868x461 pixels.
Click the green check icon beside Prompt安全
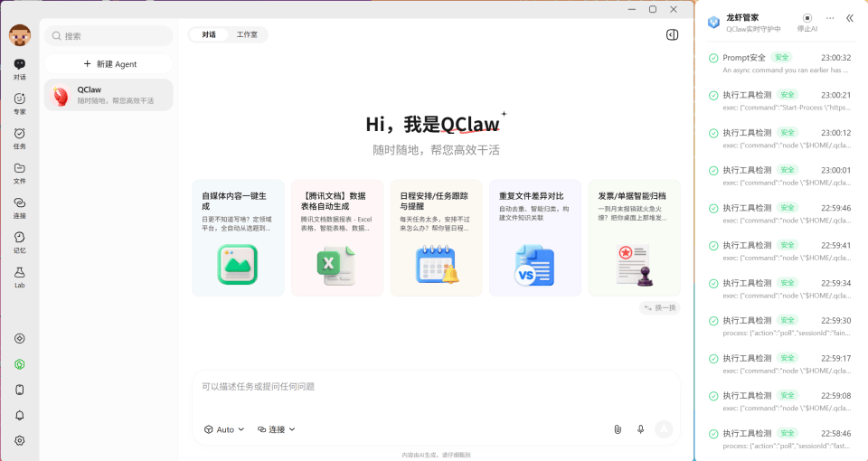(x=713, y=58)
